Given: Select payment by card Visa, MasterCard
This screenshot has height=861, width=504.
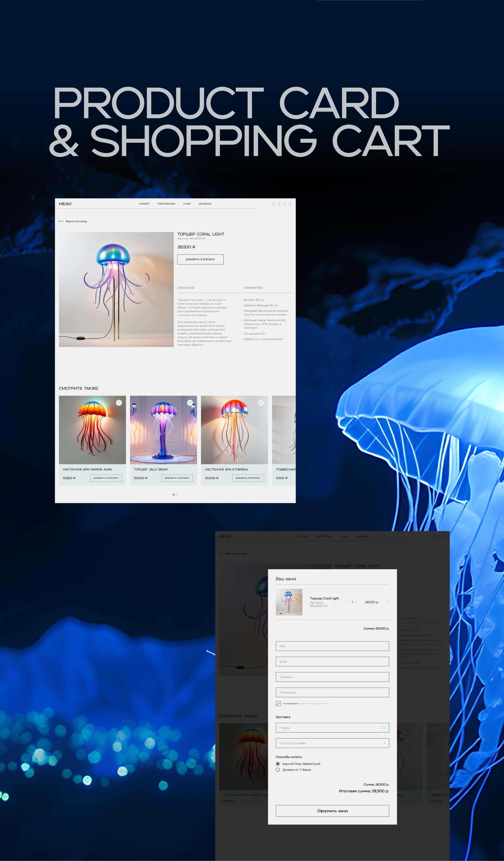Looking at the screenshot, I should [x=278, y=764].
